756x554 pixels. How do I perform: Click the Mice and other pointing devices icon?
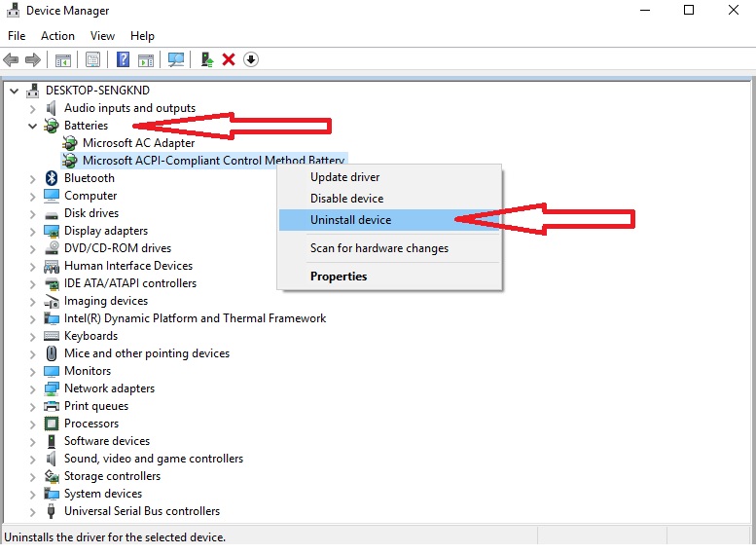click(x=52, y=353)
